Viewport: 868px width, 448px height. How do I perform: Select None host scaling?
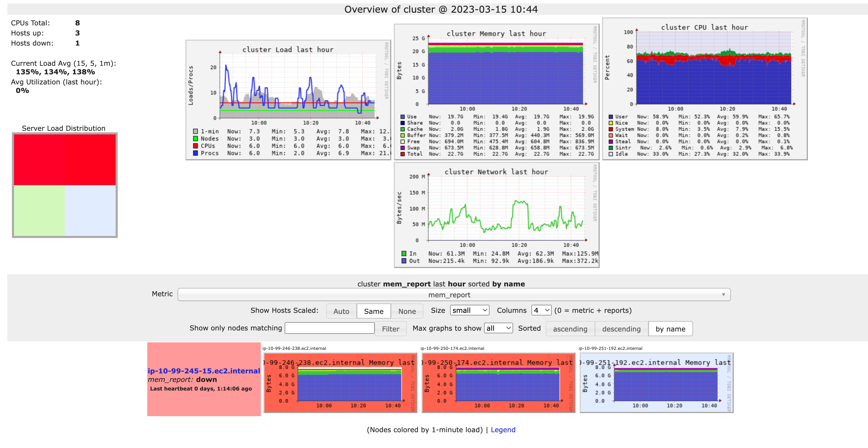click(407, 311)
